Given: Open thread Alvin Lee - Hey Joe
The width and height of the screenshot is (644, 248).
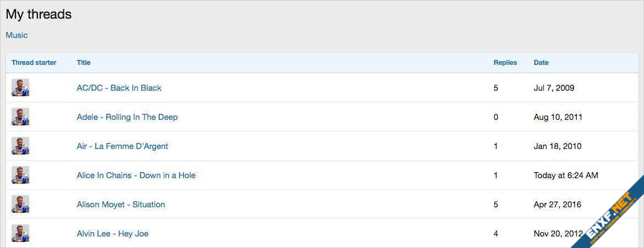Looking at the screenshot, I should point(112,234).
